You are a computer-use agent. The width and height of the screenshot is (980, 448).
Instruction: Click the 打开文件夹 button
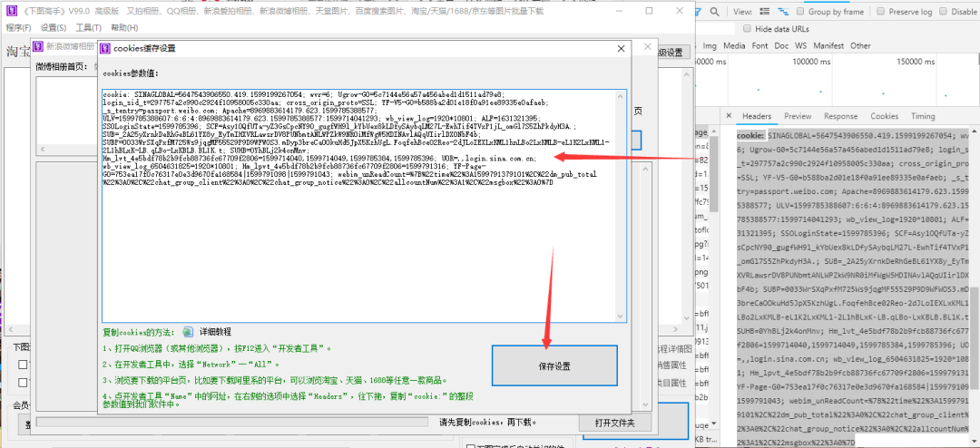613,423
